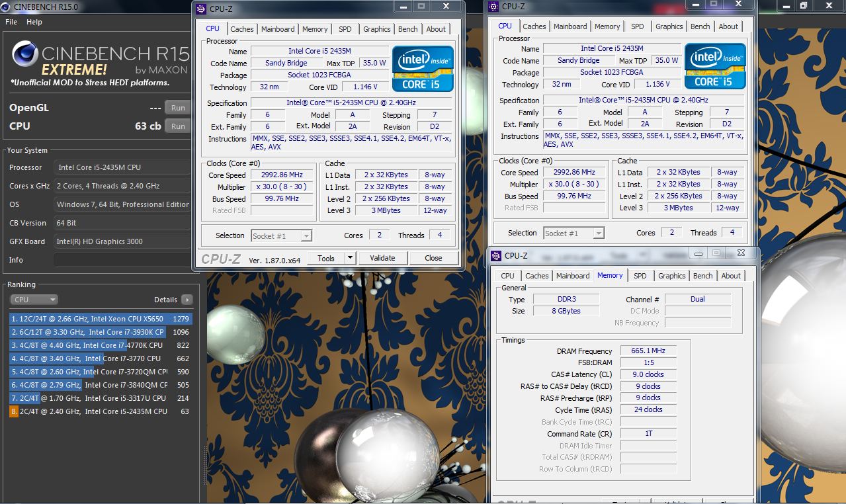Open Mainboard tab in second CPU-Z window
Viewport: 846px width, 504px height.
pyautogui.click(x=570, y=26)
